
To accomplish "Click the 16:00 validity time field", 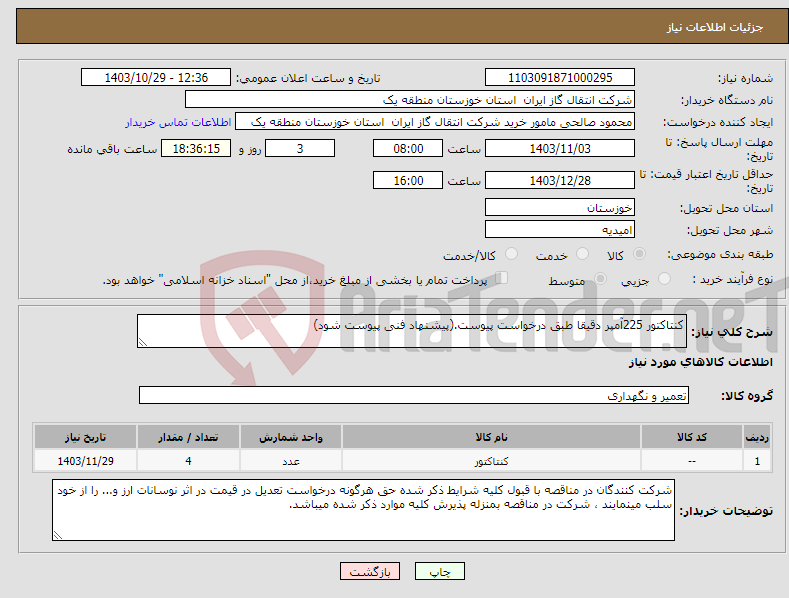I will point(408,180).
